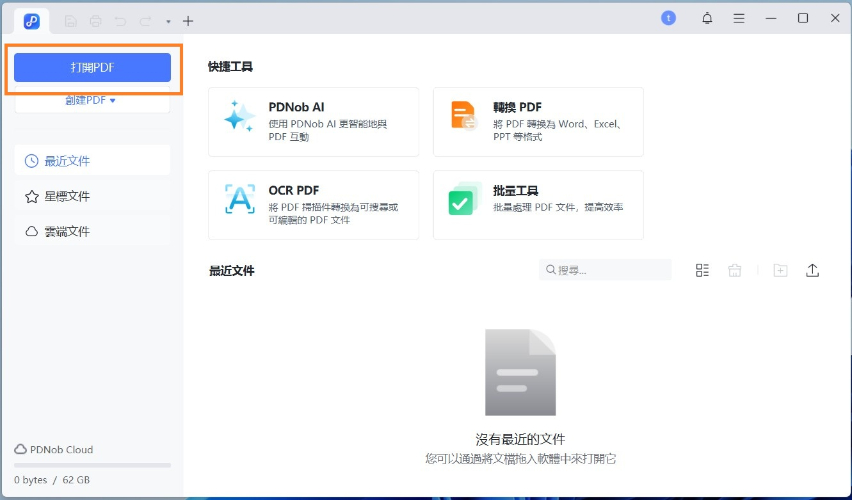Screen dimensions: 852x500
Task: Click the OCR scan letter icon
Action: point(240,199)
